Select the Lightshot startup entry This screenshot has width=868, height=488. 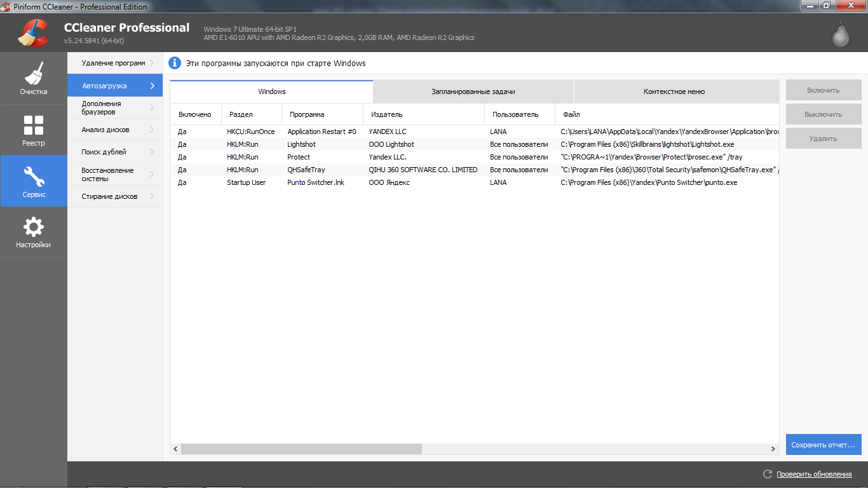coord(301,144)
